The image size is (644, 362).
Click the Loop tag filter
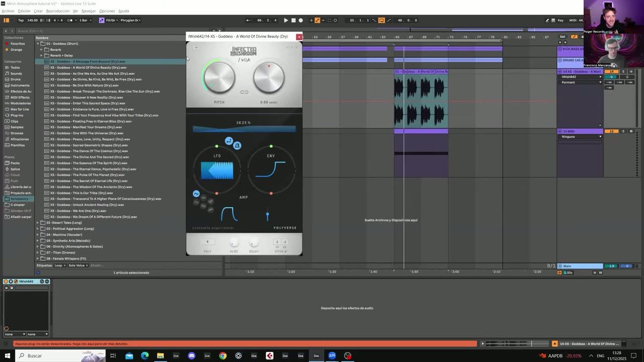(x=58, y=265)
